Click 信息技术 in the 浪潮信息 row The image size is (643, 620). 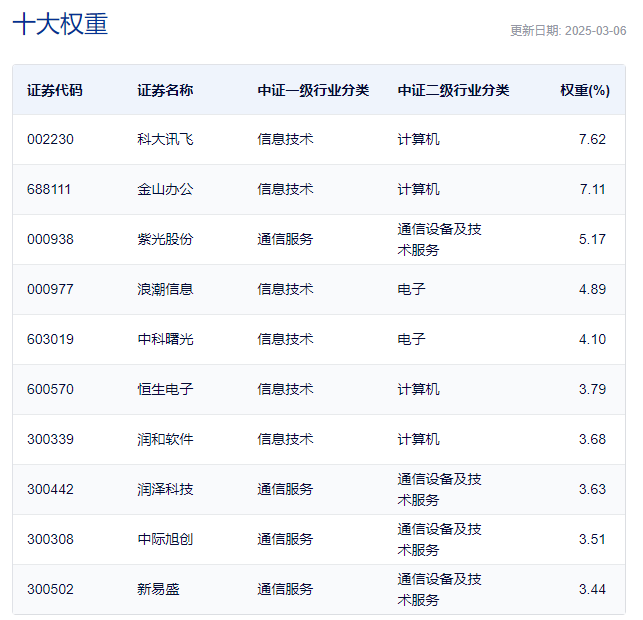[285, 289]
